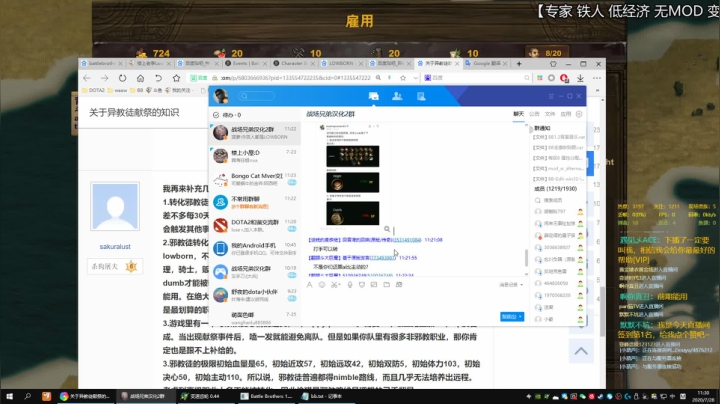Screen dimensions: 720x404
Task: Open the third QQ header panel icon
Action: (421, 96)
